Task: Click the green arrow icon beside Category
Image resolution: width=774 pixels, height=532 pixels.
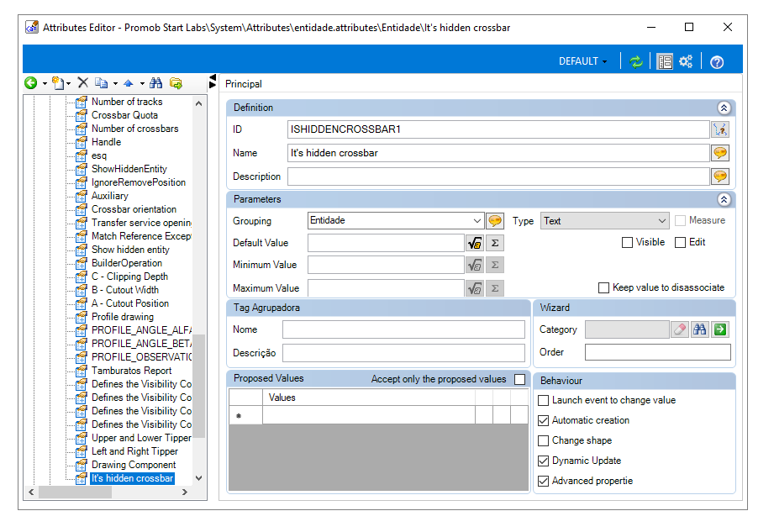Action: click(720, 329)
